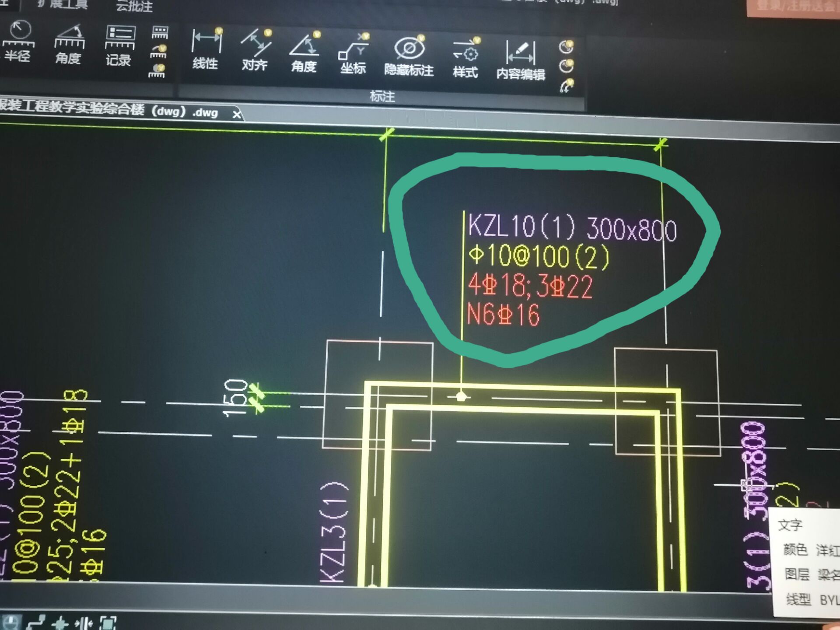Viewport: 840px width, 630px height.
Task: Select the Φ10@100(2) stirrup annotation text
Action: [x=539, y=256]
